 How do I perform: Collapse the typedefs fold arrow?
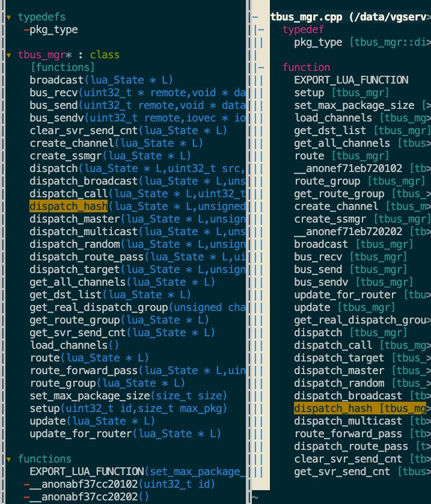(x=8, y=17)
